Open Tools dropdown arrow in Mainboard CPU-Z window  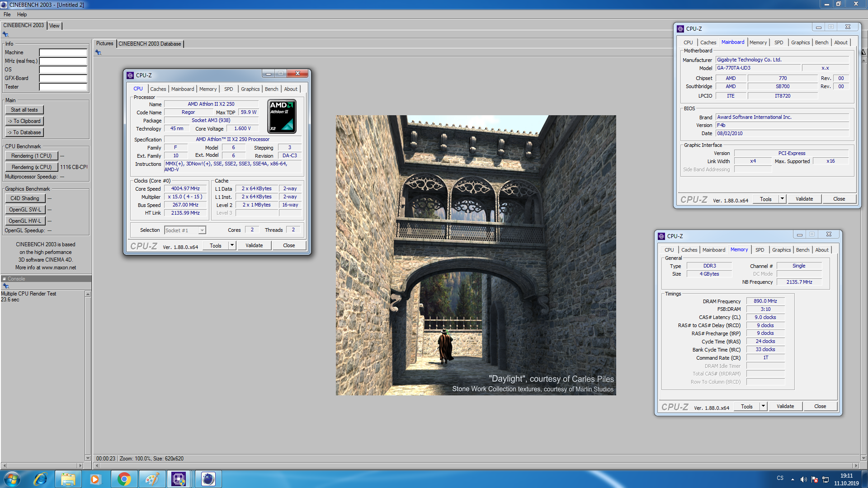coord(782,199)
